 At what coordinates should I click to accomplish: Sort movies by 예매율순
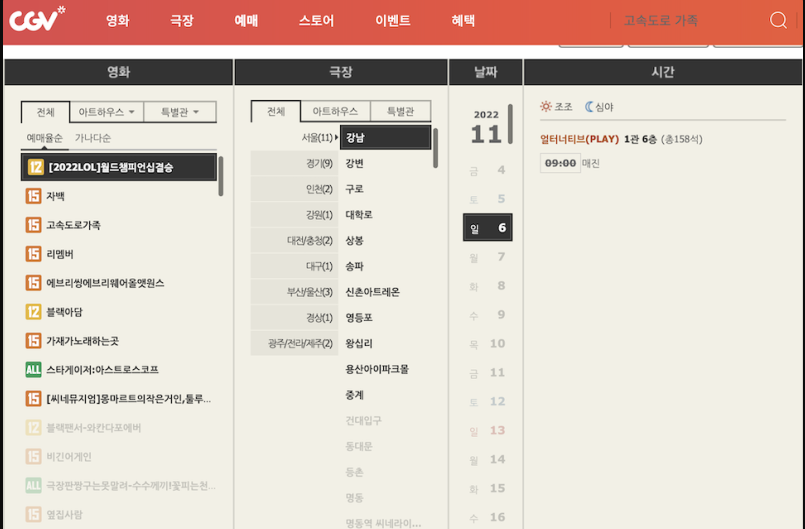pos(45,138)
